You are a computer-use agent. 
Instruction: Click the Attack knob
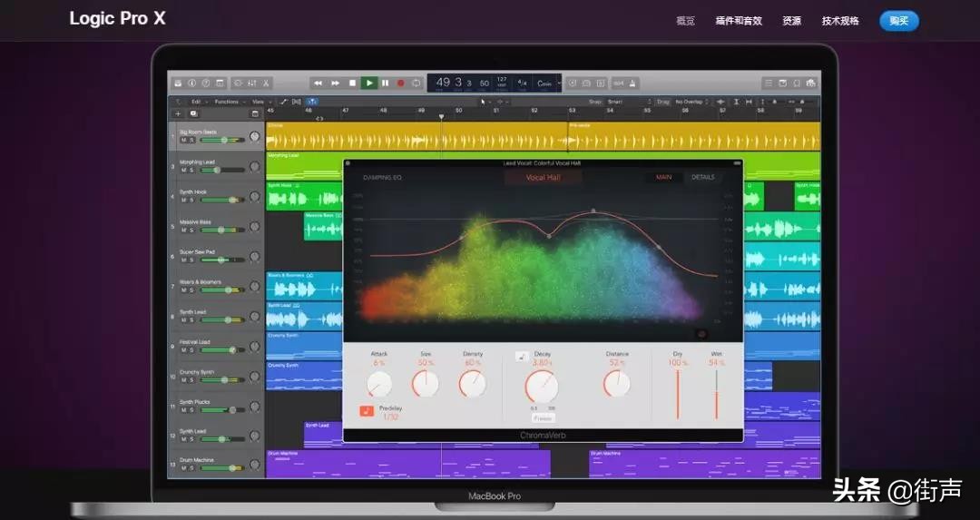[x=378, y=384]
